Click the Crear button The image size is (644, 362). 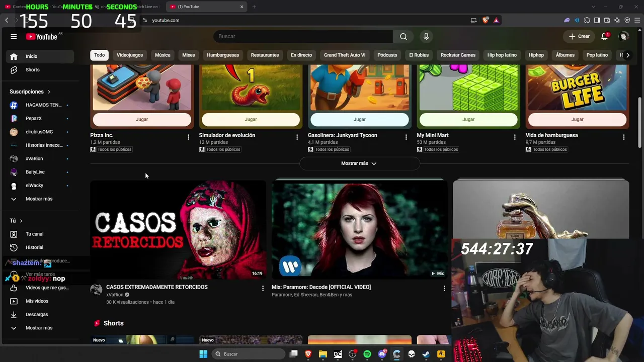point(579,36)
